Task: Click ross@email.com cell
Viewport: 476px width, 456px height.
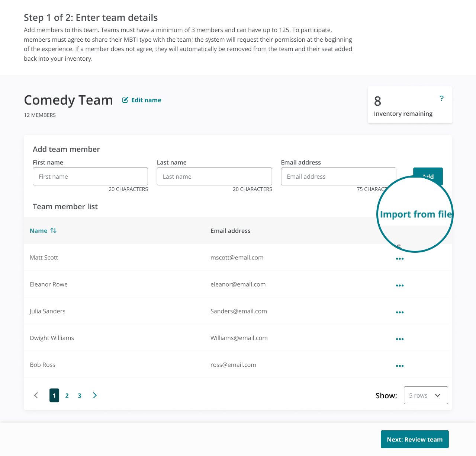Action: coord(233,365)
